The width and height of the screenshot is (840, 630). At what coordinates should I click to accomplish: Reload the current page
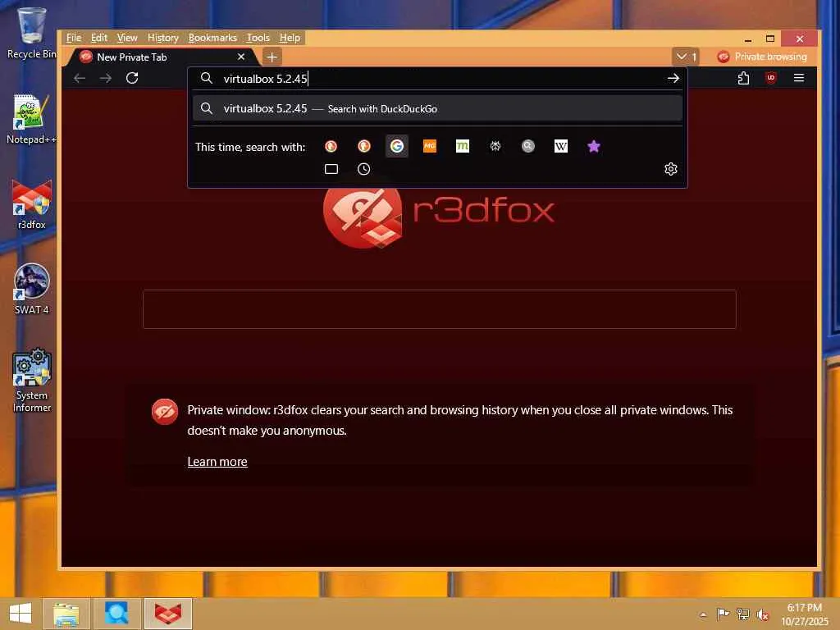click(132, 78)
